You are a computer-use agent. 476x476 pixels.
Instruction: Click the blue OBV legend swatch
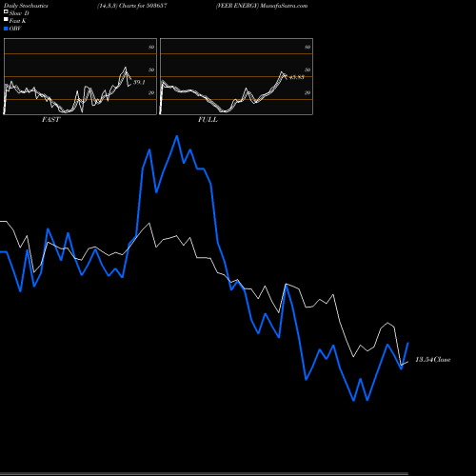tap(6, 29)
